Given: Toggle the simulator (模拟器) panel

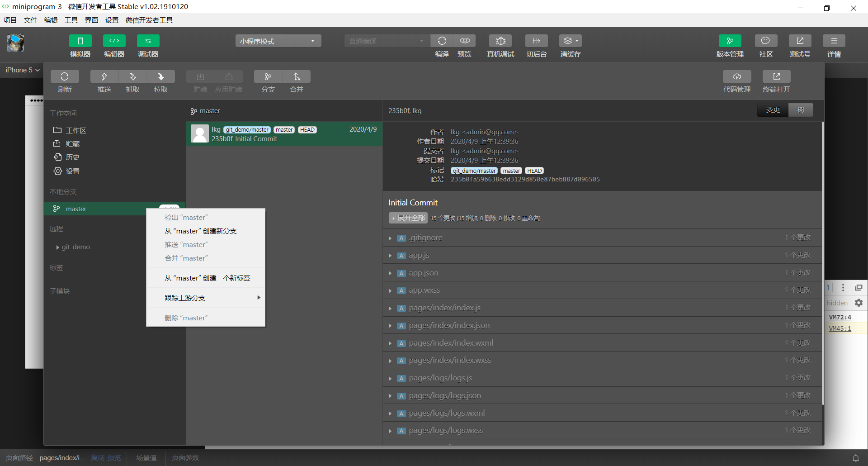Looking at the screenshot, I should pyautogui.click(x=80, y=41).
